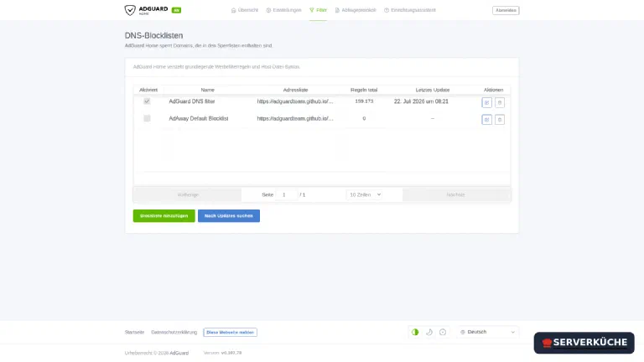Go to the Abfrageprotokoll tab
This screenshot has width=644, height=362.
356,10
